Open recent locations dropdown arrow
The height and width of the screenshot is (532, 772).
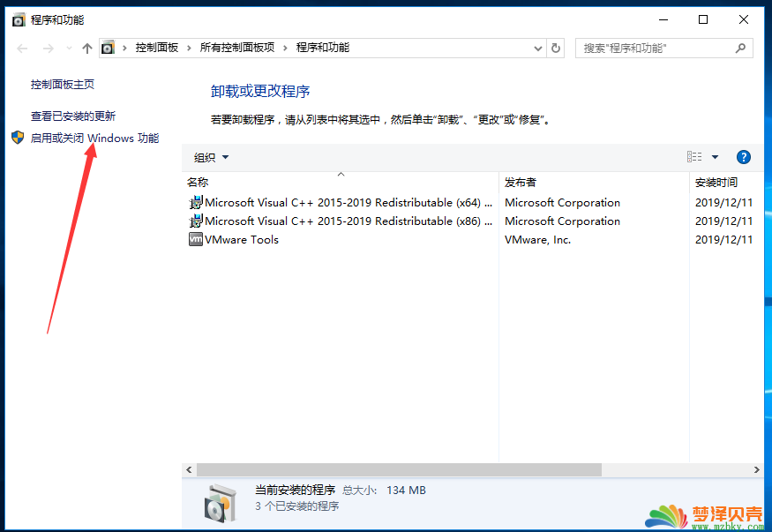pyautogui.click(x=69, y=49)
